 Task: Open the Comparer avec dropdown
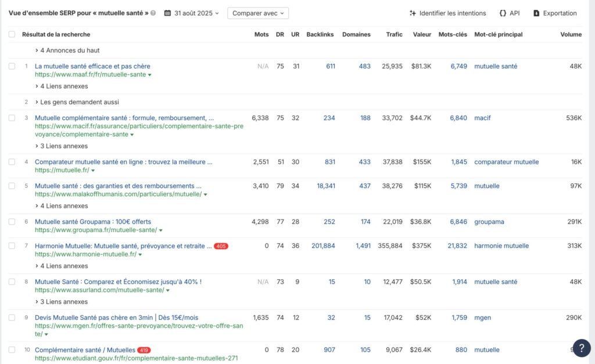pos(257,13)
